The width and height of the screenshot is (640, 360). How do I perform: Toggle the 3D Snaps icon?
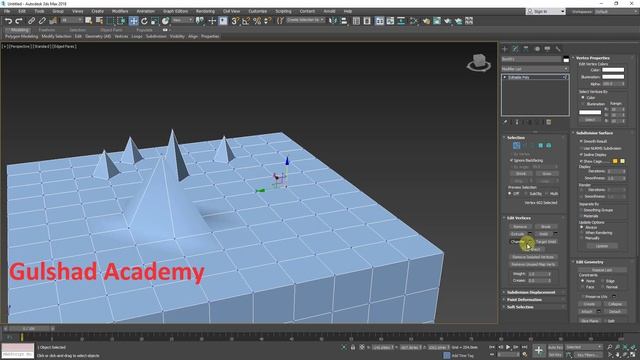click(235, 21)
